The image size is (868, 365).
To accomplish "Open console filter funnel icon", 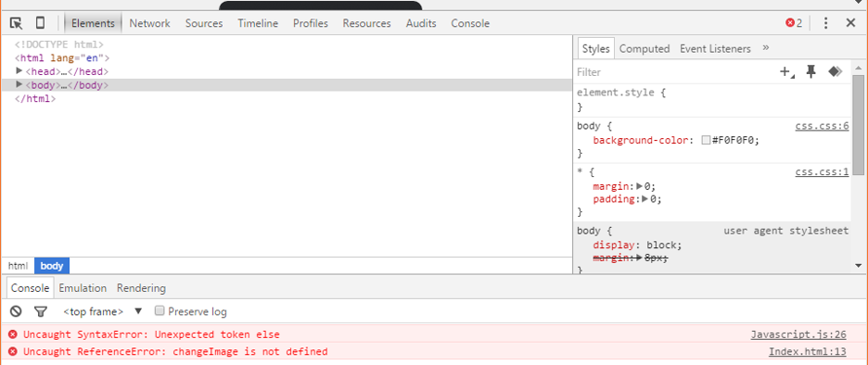I will point(41,311).
